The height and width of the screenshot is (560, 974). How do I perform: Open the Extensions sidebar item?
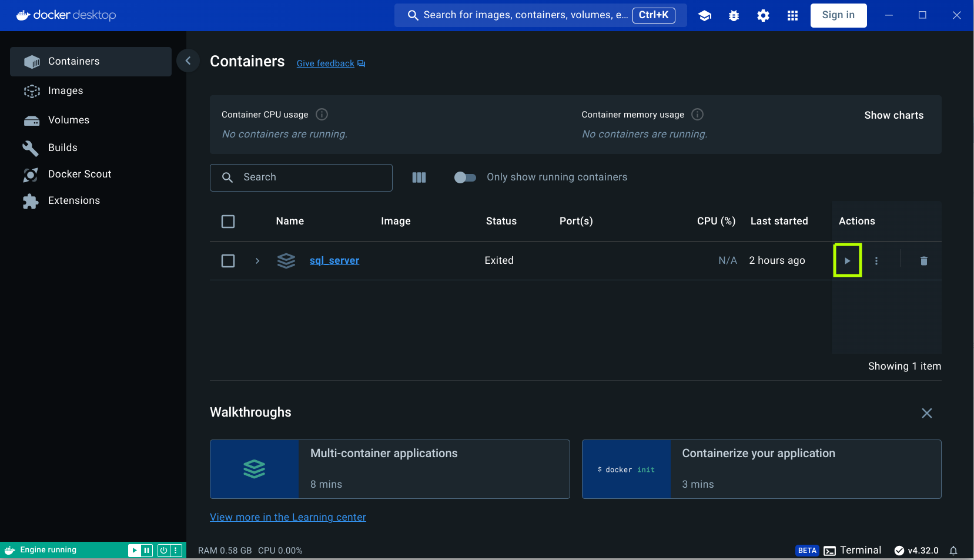[73, 200]
